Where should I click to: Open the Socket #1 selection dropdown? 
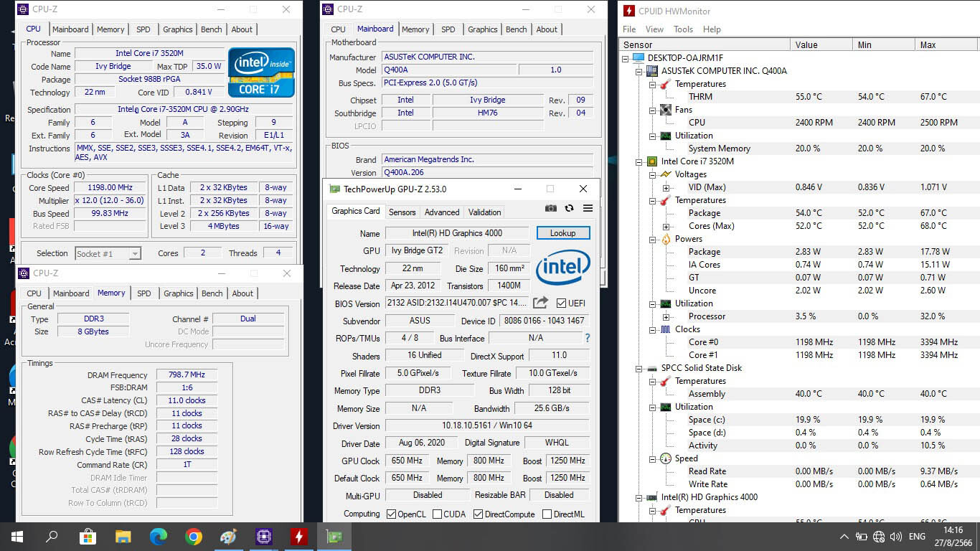[x=133, y=253]
